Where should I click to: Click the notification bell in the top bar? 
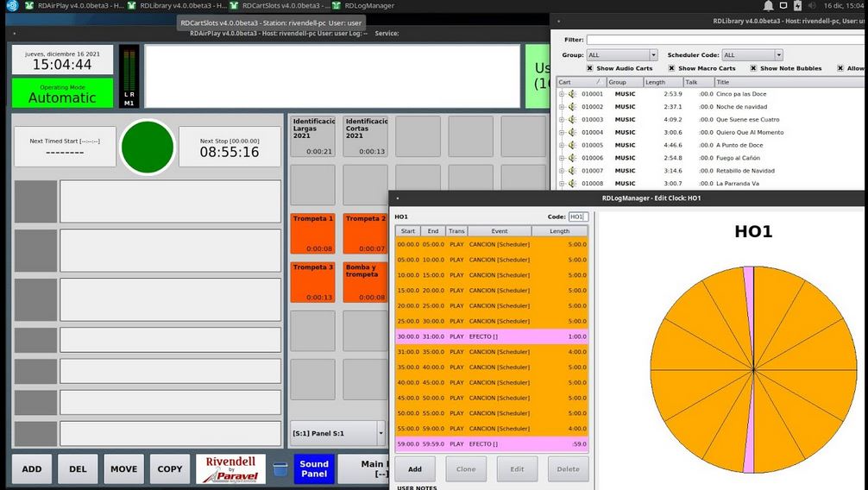[769, 5]
